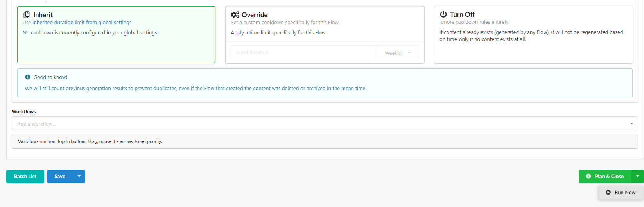
Task: Open the Add a workflow dropdown arrow
Action: (x=631, y=124)
